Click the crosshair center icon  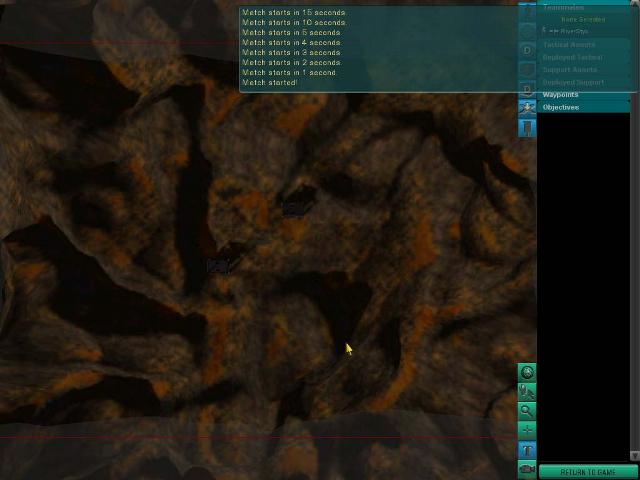click(x=527, y=431)
